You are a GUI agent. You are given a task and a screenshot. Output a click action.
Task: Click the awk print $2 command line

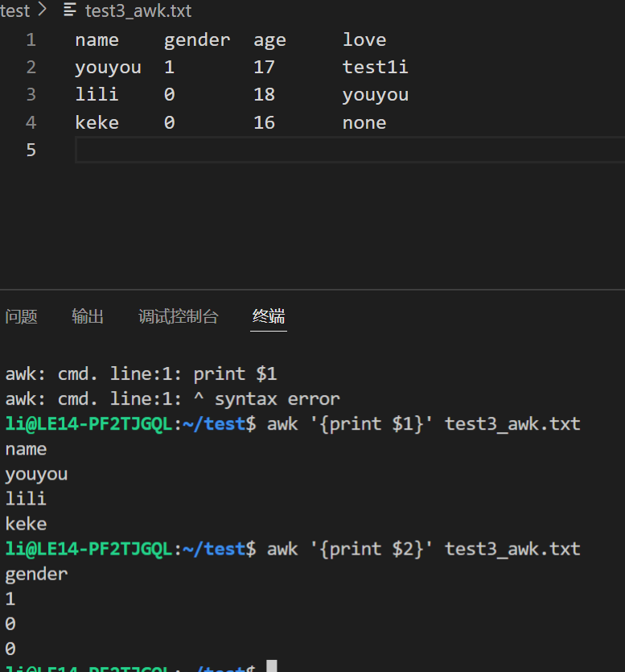click(423, 549)
